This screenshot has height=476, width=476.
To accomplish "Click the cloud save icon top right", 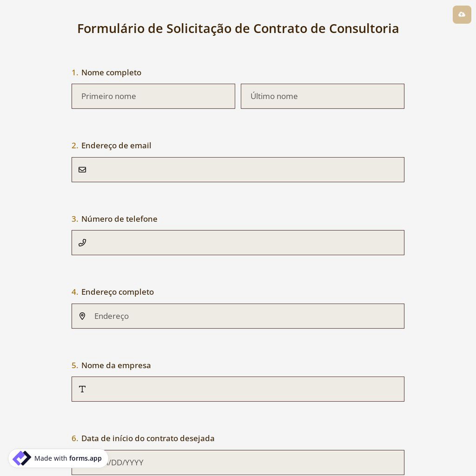I will point(462,14).
